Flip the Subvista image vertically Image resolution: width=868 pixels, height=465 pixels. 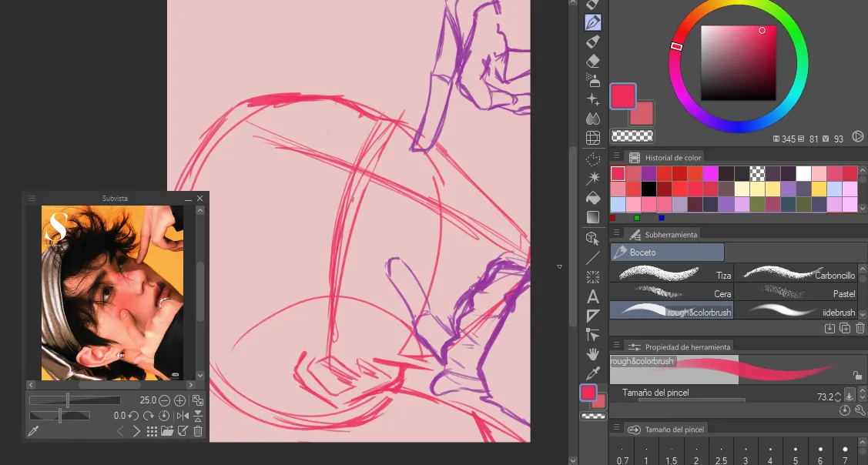point(198,416)
